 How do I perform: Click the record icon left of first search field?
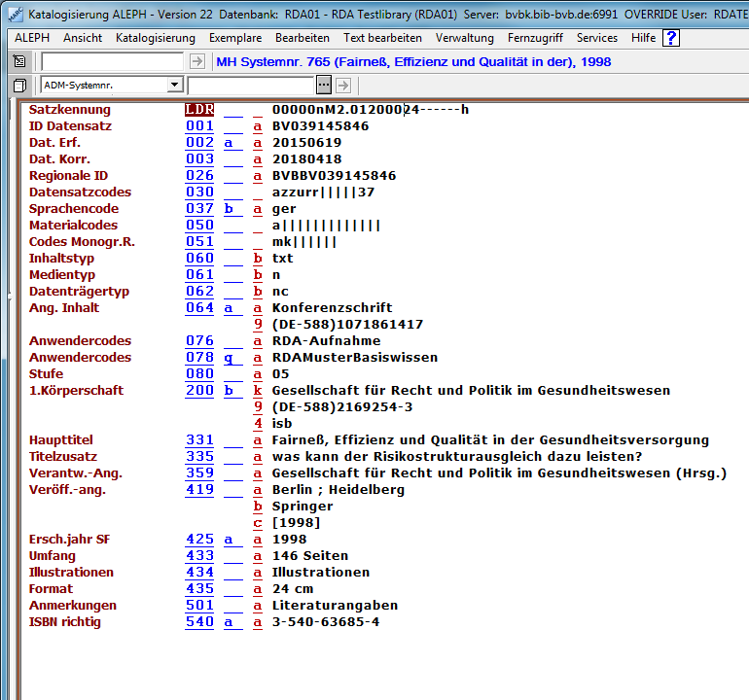(x=19, y=61)
